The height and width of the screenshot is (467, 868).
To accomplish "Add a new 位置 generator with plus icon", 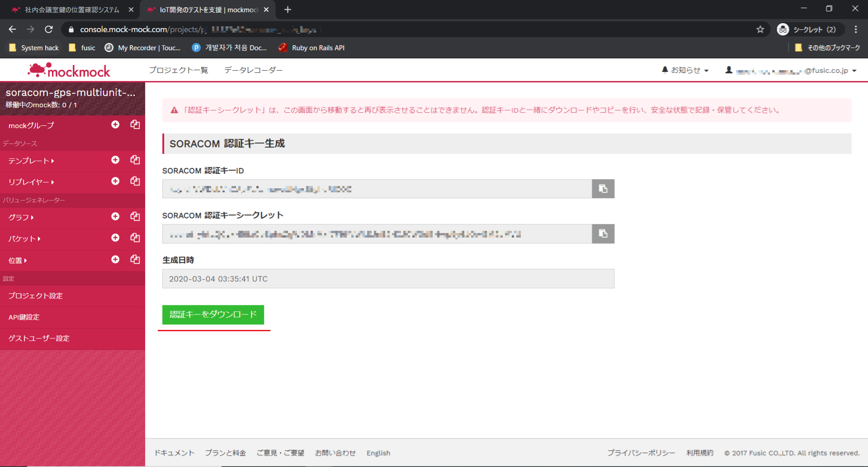I will point(115,259).
